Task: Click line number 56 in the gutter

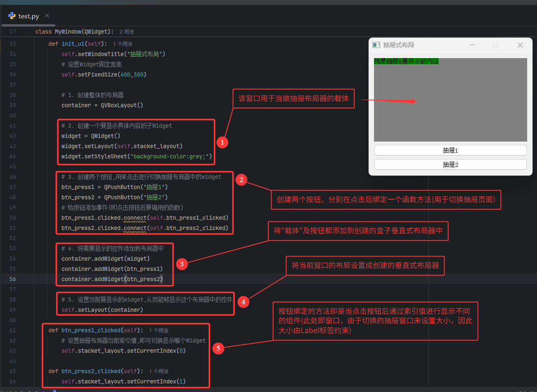Action: click(x=13, y=279)
